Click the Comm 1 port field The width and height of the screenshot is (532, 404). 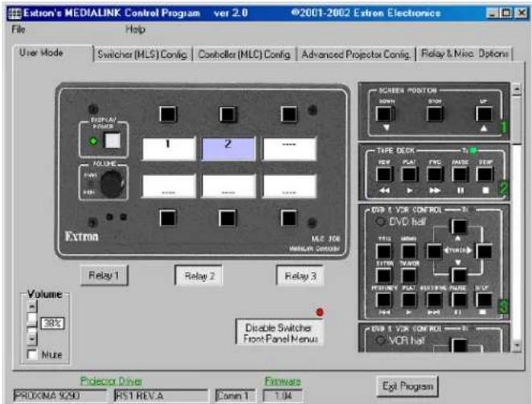(235, 395)
